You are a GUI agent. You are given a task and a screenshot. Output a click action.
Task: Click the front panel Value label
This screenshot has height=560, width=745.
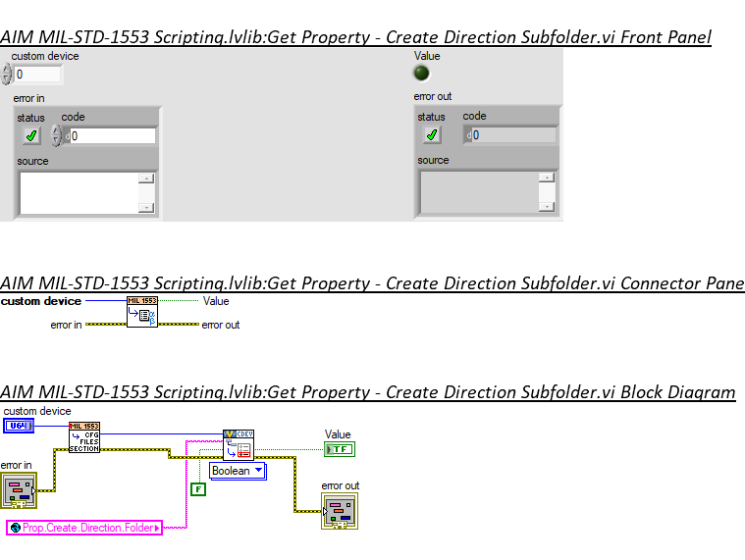(x=427, y=56)
